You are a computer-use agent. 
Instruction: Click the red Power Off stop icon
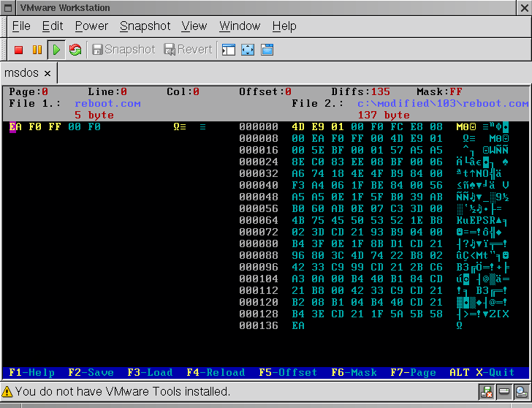pyautogui.click(x=19, y=50)
